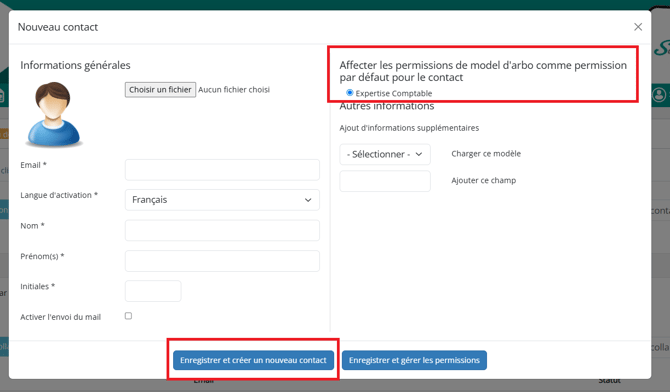Click the field name box beside Ajouter ce champ
670x392 pixels.
[x=385, y=181]
